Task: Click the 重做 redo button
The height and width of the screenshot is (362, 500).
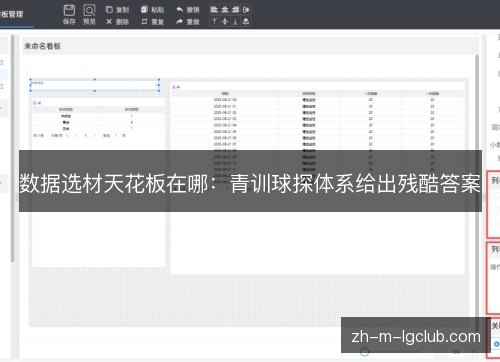Action: click(188, 22)
